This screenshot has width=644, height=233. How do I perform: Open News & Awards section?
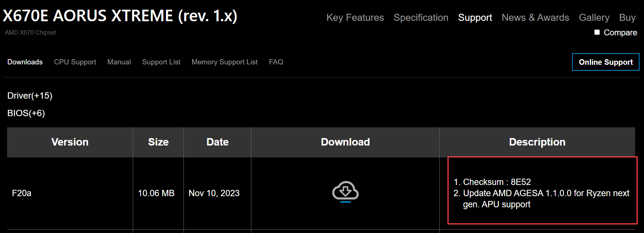[535, 17]
